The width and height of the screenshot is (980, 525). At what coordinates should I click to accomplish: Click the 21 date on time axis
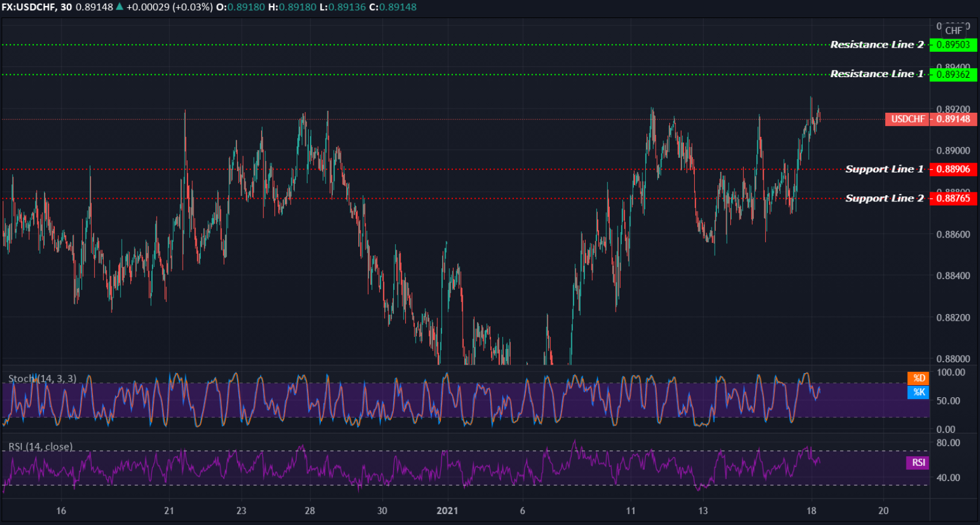click(169, 511)
